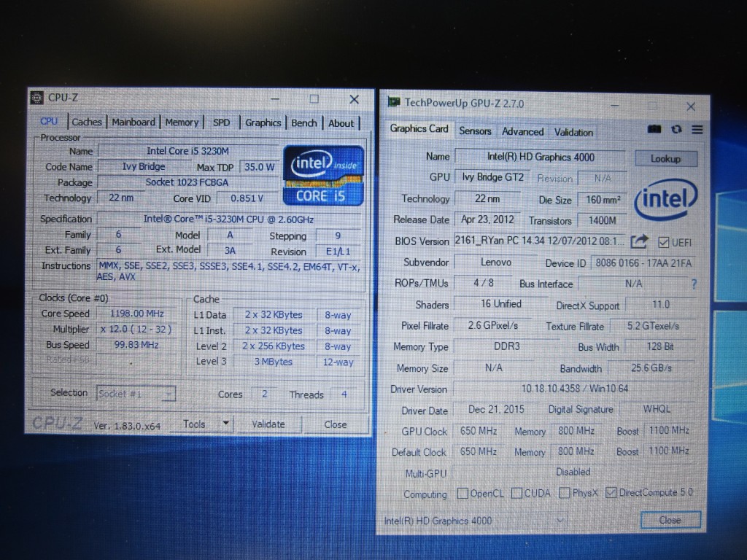Close the CPU-Z window with X
The width and height of the screenshot is (747, 560).
pos(354,99)
